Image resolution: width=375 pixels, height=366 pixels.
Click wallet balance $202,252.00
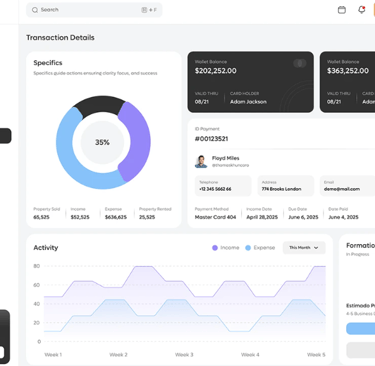(x=216, y=71)
